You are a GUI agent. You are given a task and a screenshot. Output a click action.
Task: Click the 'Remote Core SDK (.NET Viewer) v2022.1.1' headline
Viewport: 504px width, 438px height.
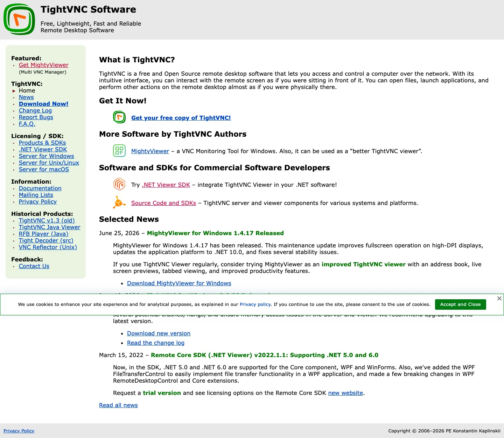point(265,355)
